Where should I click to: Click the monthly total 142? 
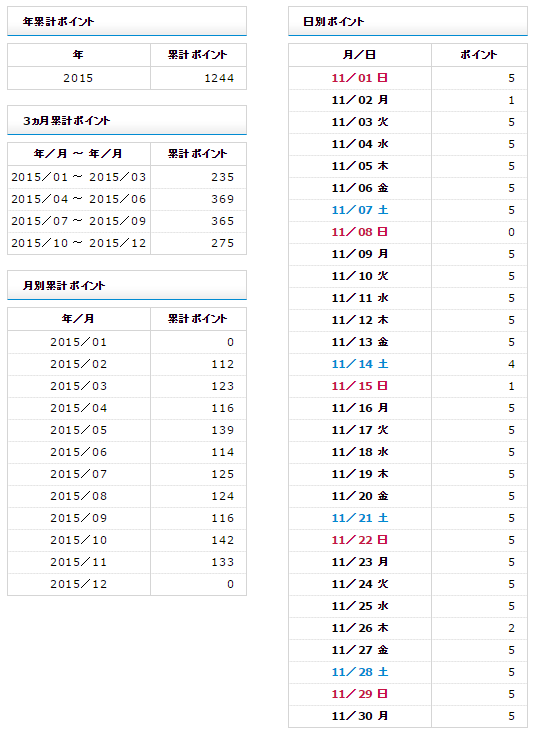tap(223, 540)
